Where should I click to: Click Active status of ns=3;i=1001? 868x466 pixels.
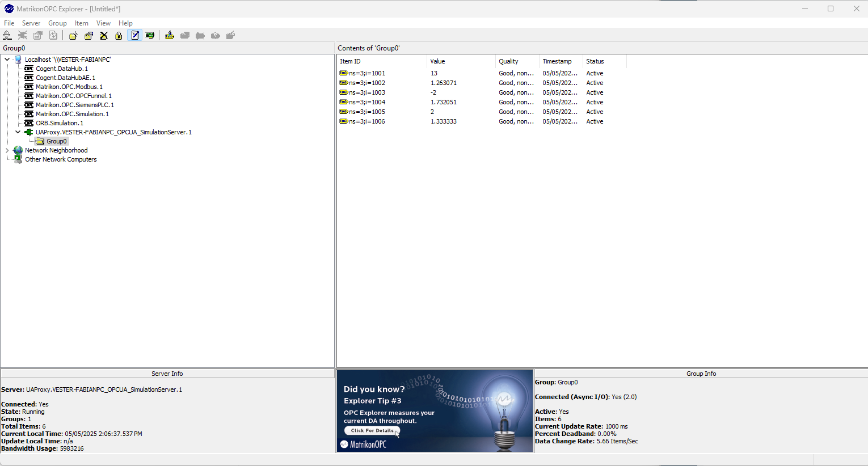[x=595, y=73]
